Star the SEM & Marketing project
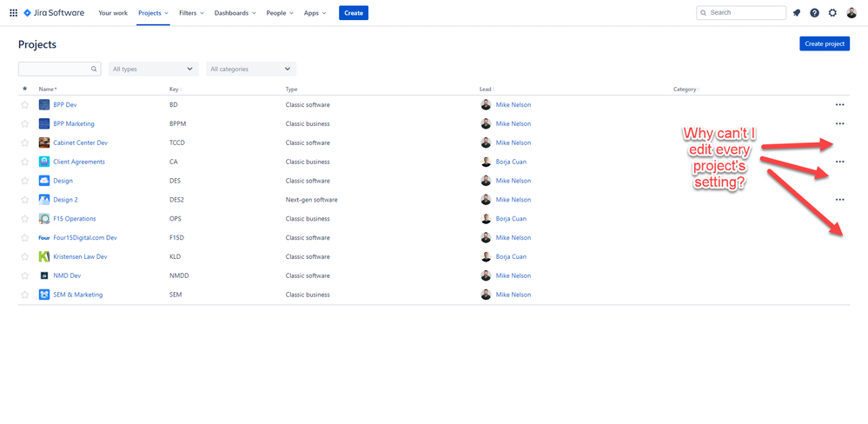This screenshot has width=868, height=424. click(x=24, y=295)
